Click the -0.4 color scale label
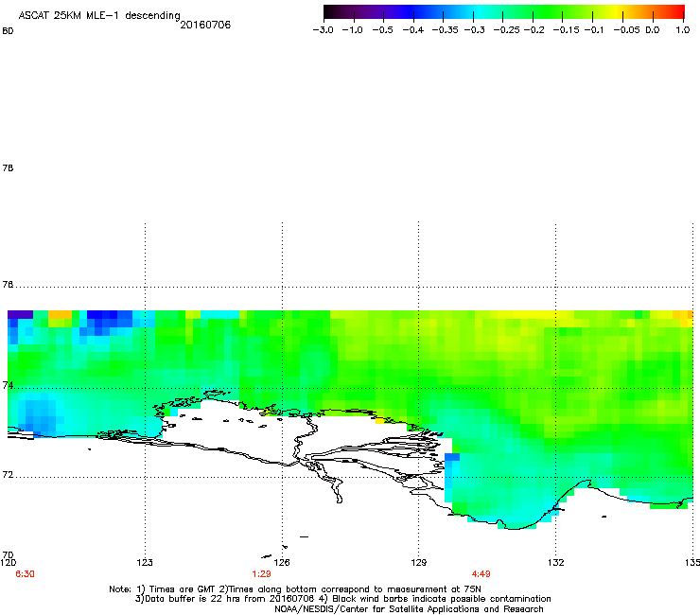Screen dimensions: 700x615 tap(413, 30)
